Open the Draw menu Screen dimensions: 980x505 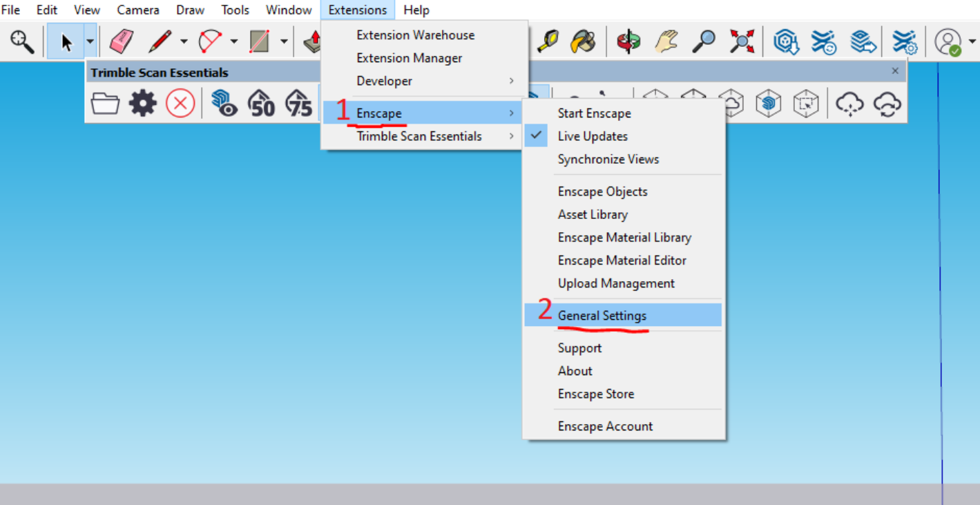click(191, 10)
